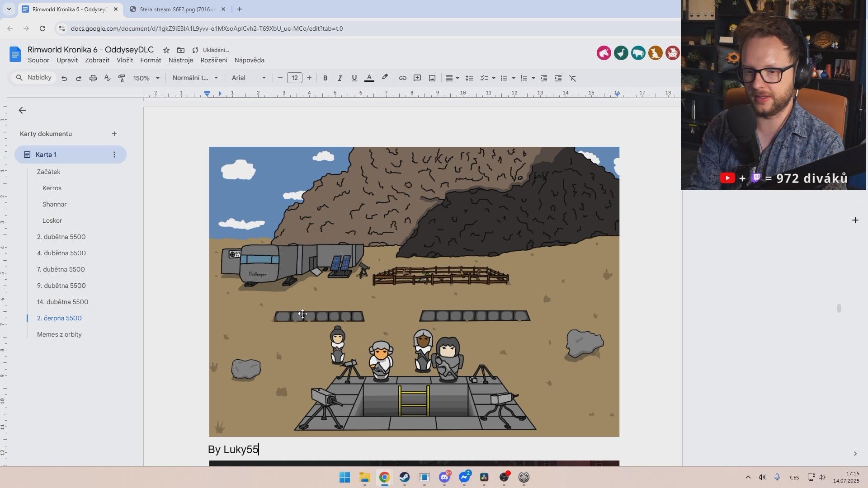Increase indent of the paragraph
This screenshot has height=488, width=868.
558,78
